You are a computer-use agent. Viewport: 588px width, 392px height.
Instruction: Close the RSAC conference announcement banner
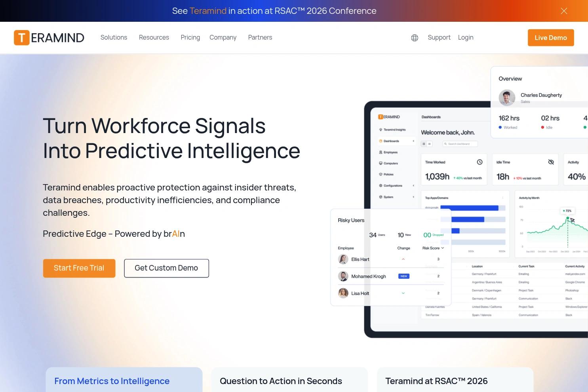click(564, 11)
